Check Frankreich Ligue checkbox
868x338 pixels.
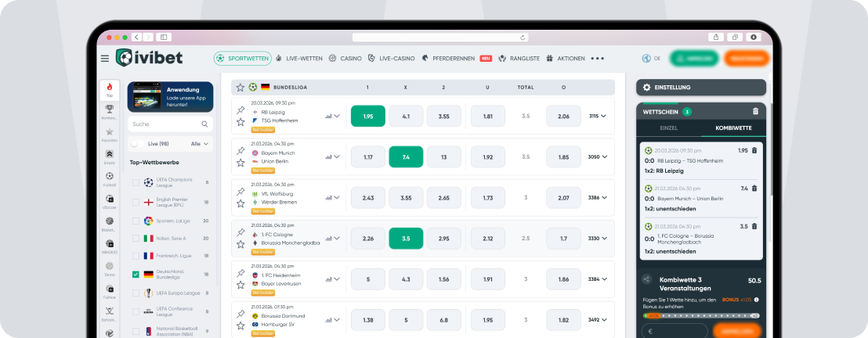tap(136, 256)
